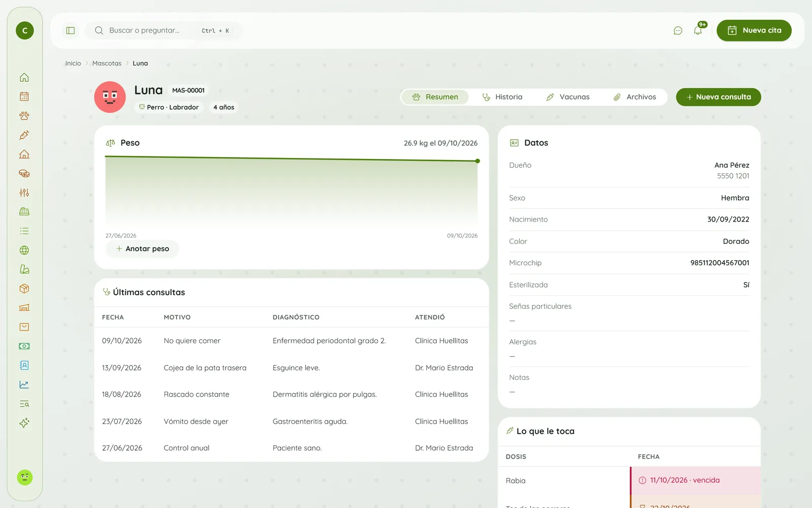812x508 pixels.
Task: Click the Rabia overdue date "11/10/2026 · vencida"
Action: click(x=685, y=480)
